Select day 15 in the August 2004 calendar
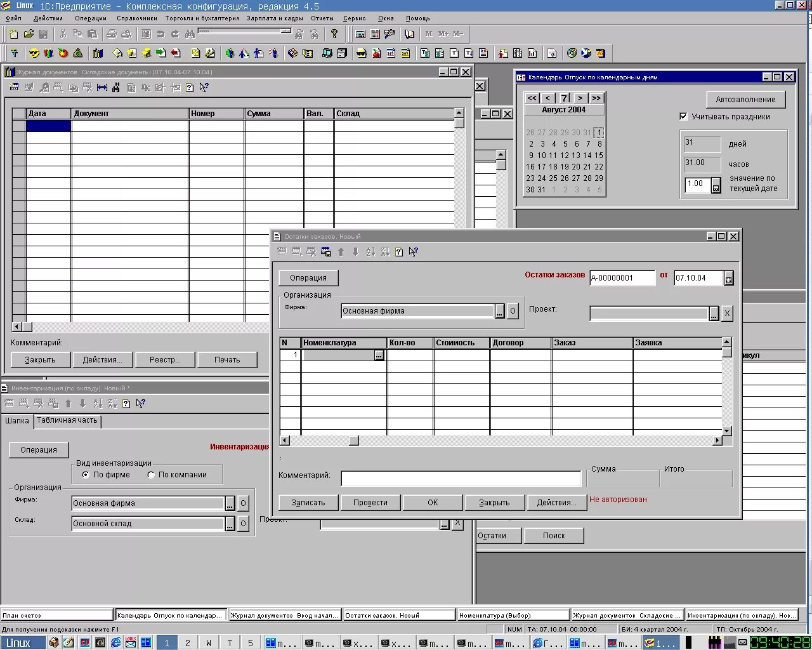This screenshot has height=650, width=812. [599, 156]
